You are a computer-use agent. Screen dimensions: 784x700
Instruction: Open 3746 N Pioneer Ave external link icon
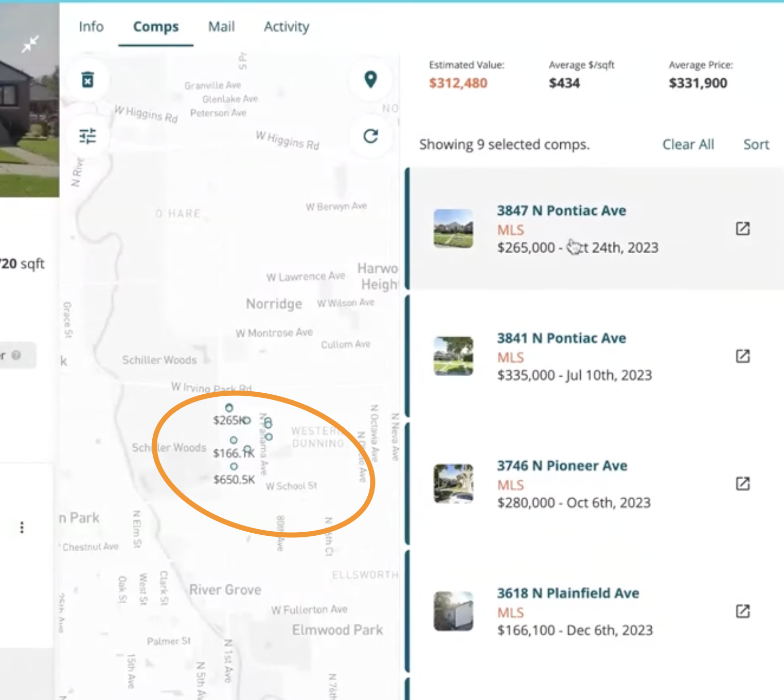coord(742,484)
